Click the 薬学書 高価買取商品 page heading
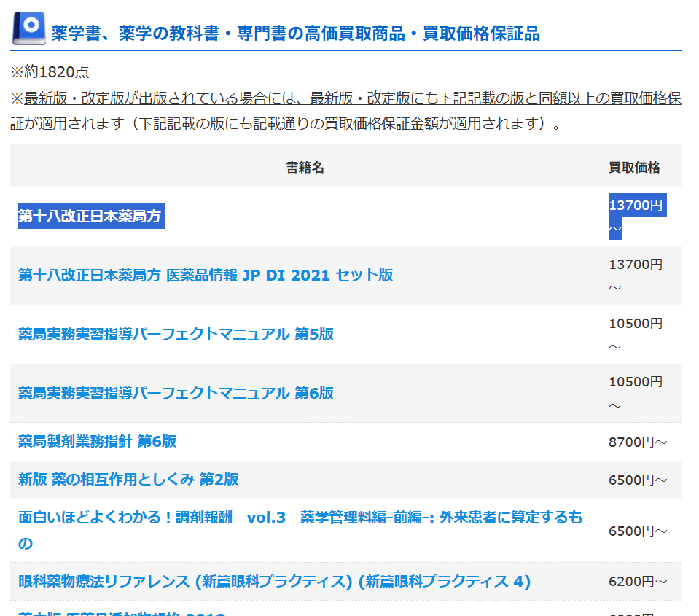This screenshot has height=616, width=699. [295, 34]
